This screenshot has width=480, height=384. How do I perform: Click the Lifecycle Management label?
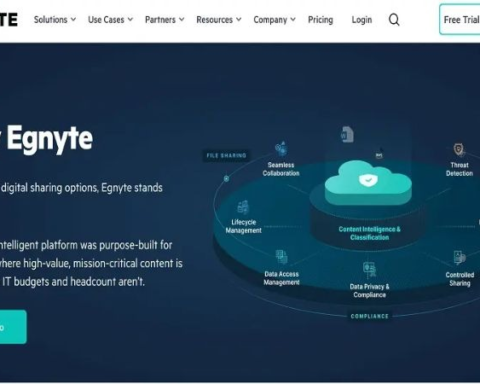(243, 226)
